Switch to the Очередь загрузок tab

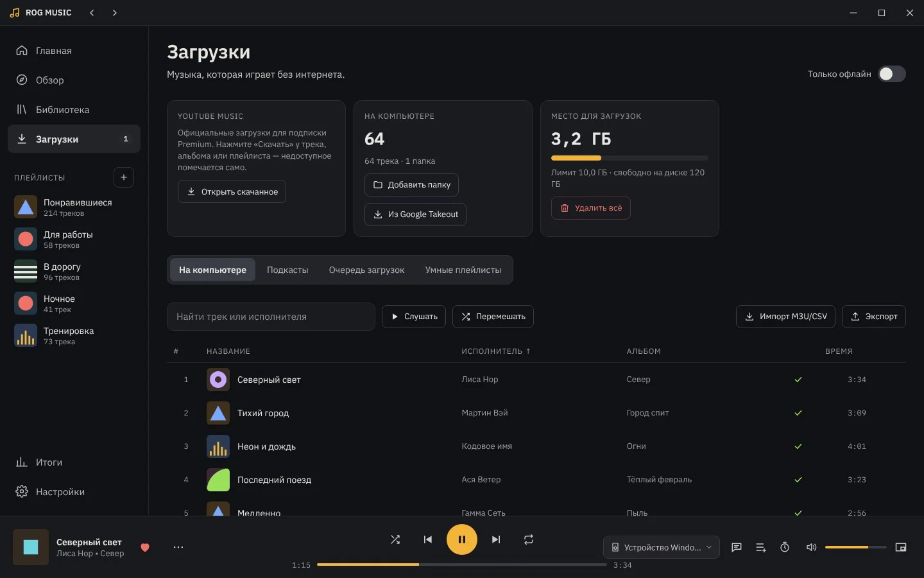point(366,270)
